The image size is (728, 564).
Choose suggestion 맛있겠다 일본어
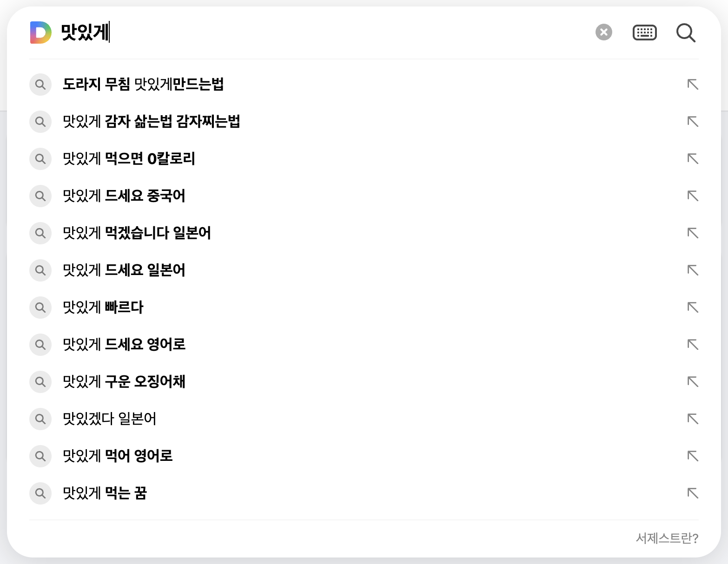[110, 419]
